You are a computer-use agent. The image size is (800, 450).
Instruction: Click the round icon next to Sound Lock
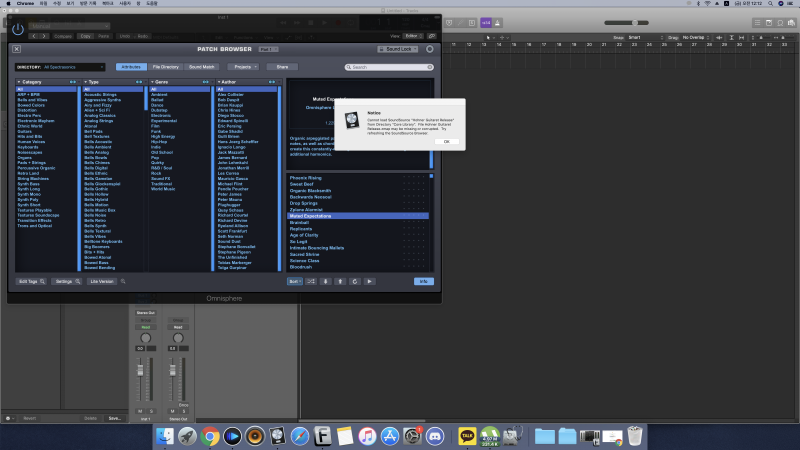pos(430,49)
